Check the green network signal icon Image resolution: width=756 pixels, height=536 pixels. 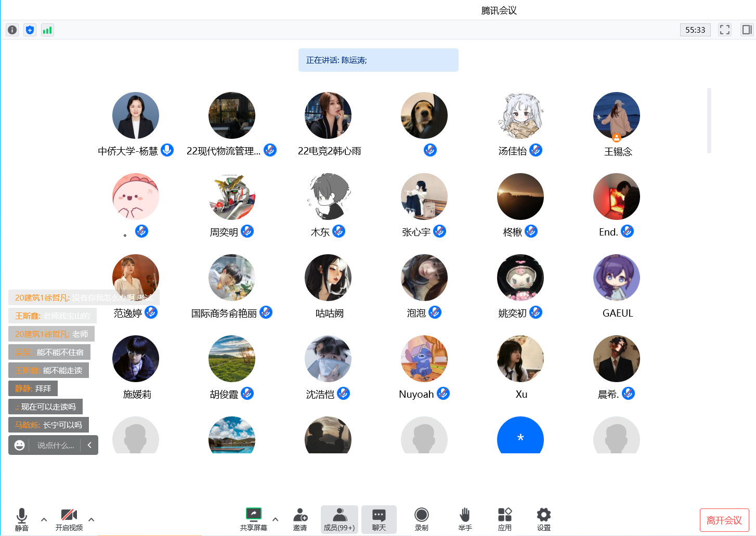(x=47, y=30)
